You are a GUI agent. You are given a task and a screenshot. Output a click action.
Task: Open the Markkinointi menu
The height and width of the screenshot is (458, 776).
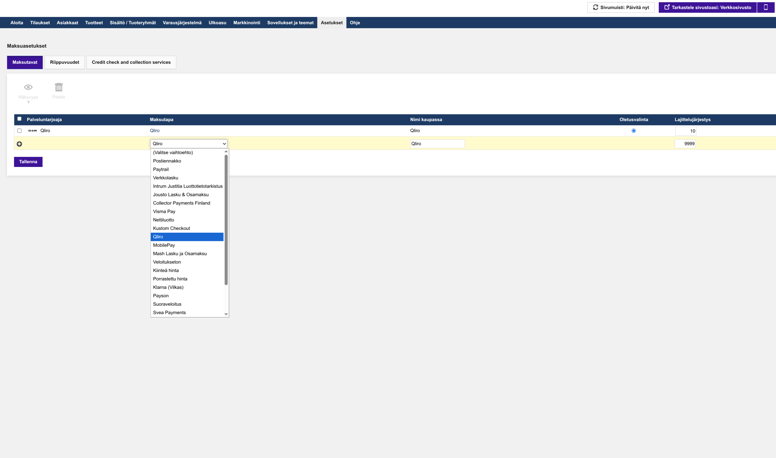[246, 23]
